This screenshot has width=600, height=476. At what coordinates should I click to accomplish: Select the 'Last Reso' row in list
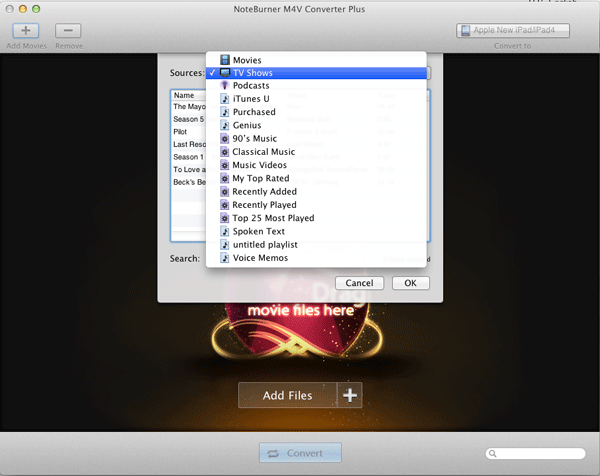pyautogui.click(x=189, y=144)
